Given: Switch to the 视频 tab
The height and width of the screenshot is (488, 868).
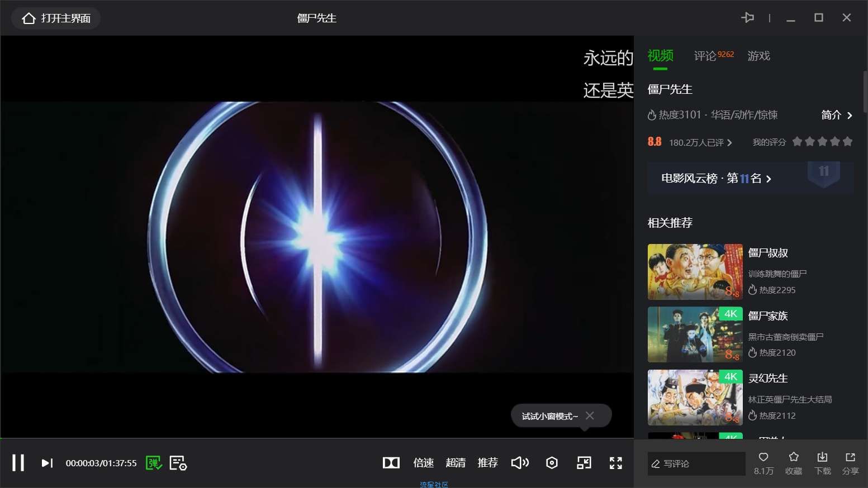Looking at the screenshot, I should (x=661, y=56).
